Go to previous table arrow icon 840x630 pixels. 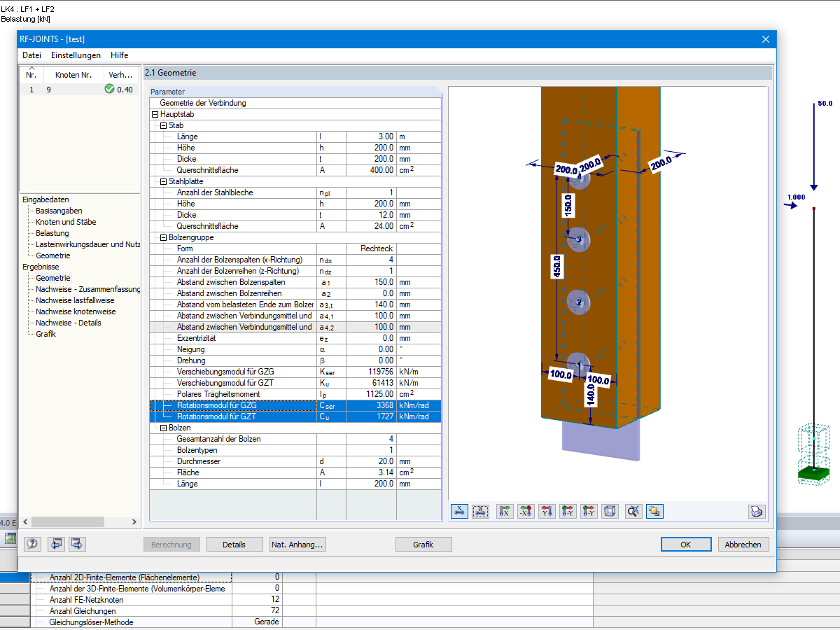pos(56,544)
